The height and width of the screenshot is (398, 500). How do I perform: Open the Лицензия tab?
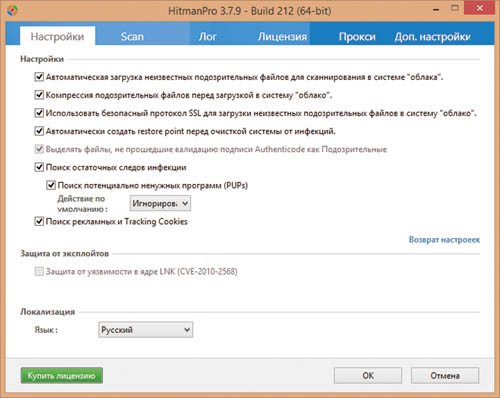(x=282, y=36)
